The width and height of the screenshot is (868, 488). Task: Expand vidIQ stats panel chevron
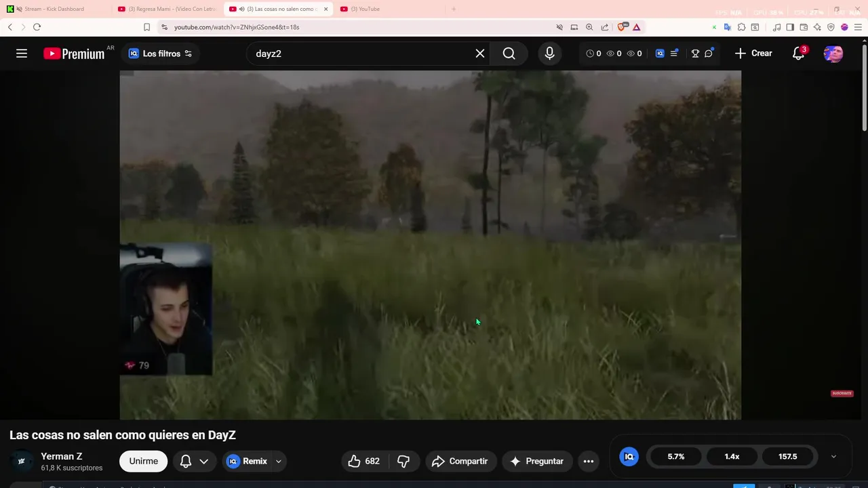tap(833, 456)
